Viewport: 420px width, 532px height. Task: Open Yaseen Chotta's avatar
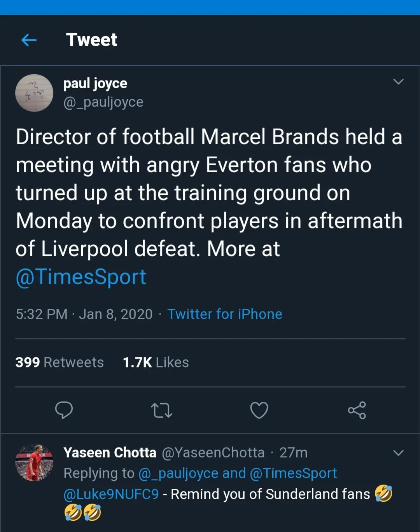pos(34,463)
